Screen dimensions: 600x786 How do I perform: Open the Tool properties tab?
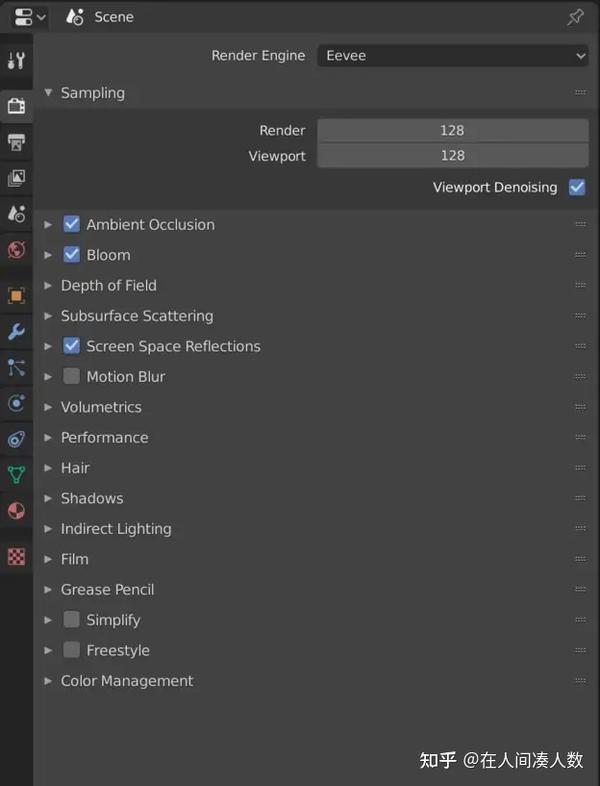click(16, 60)
